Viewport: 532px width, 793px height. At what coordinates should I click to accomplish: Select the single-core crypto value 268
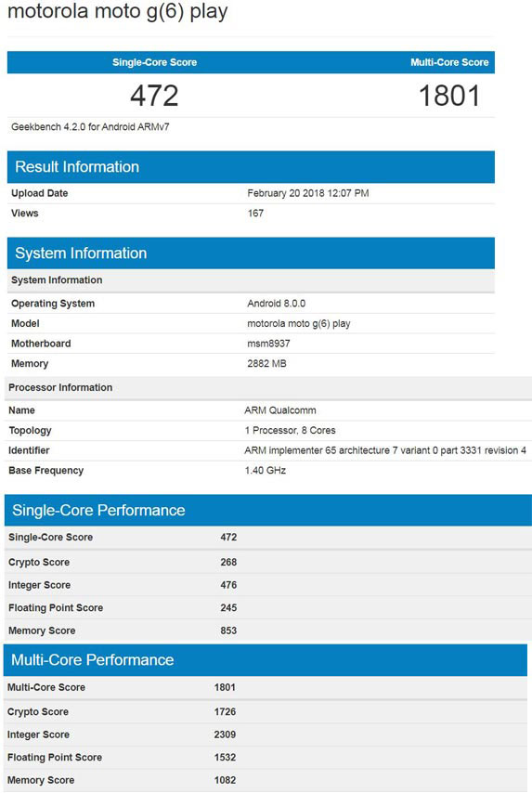(x=228, y=563)
